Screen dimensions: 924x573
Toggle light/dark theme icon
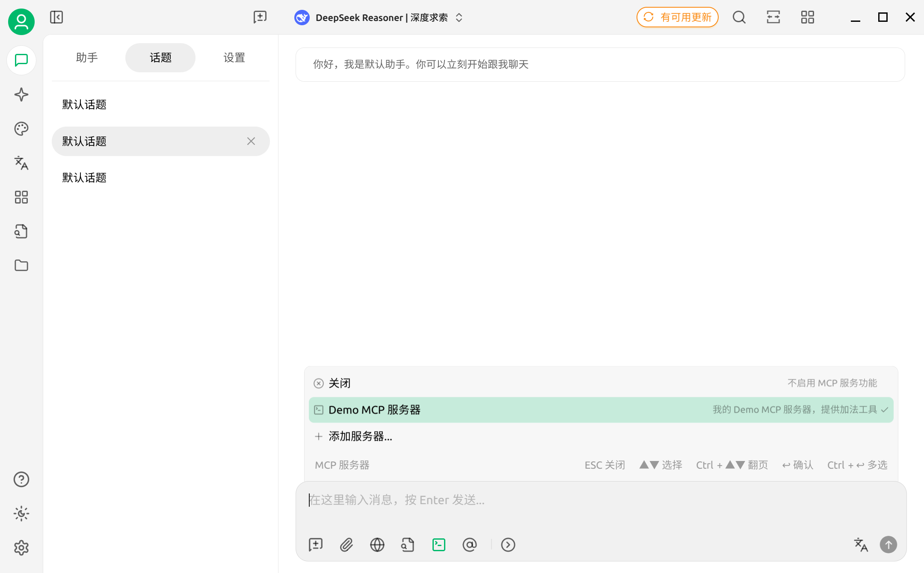point(21,514)
